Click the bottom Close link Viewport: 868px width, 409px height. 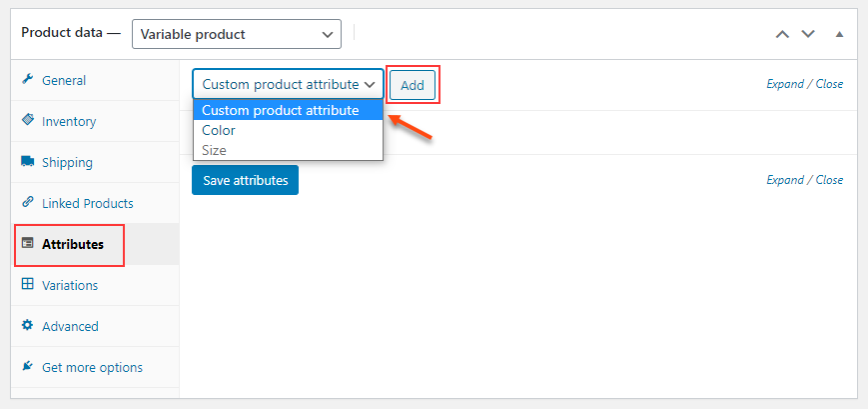[829, 180]
